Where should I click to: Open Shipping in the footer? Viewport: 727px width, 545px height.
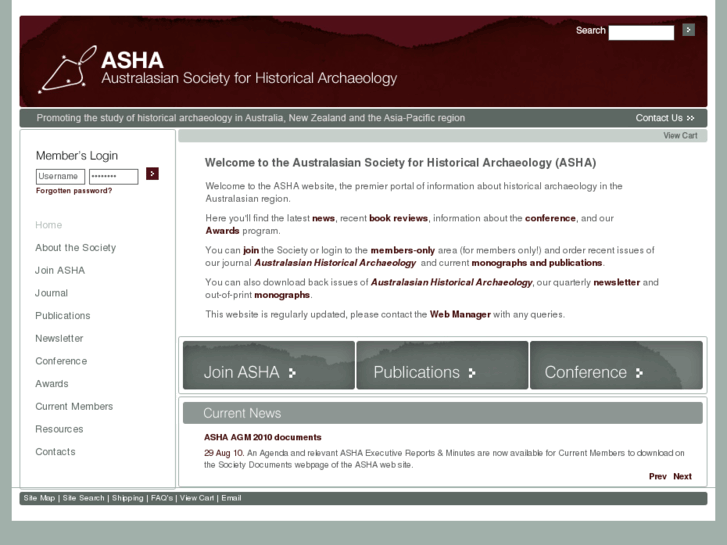tap(128, 498)
